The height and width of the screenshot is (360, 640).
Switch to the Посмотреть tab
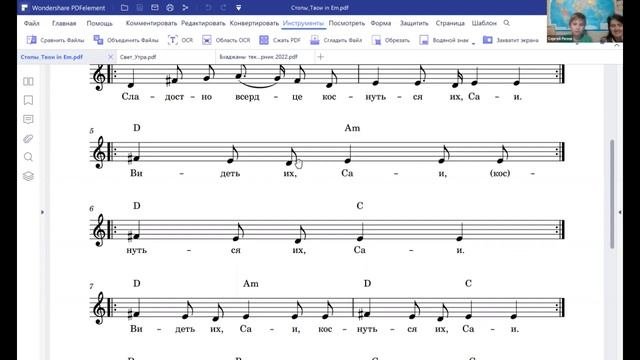(x=347, y=23)
